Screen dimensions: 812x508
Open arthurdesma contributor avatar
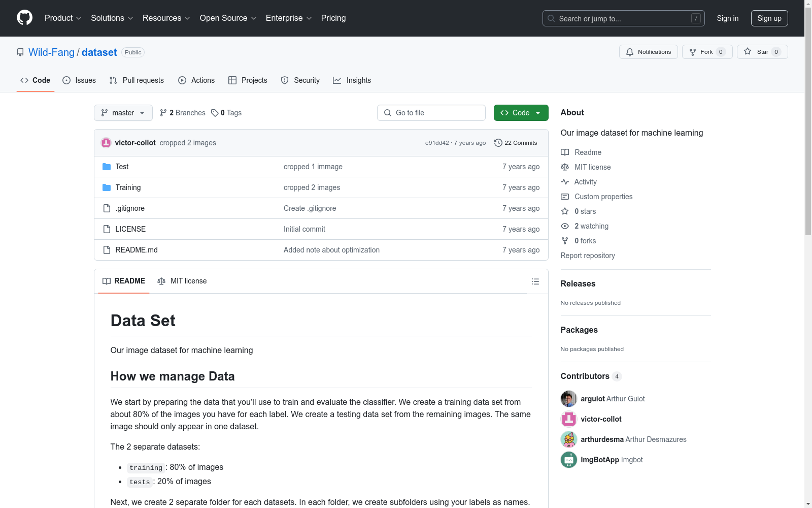pos(569,439)
